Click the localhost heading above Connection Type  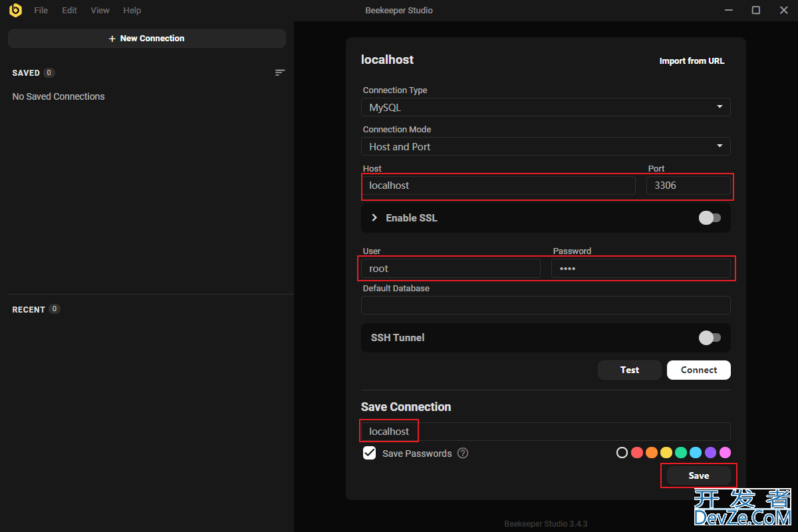(387, 60)
